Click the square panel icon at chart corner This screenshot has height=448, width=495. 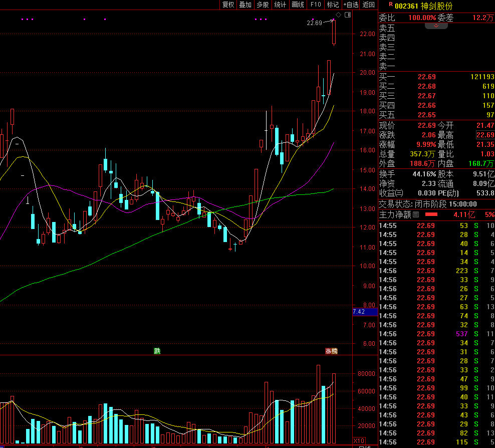click(x=348, y=16)
